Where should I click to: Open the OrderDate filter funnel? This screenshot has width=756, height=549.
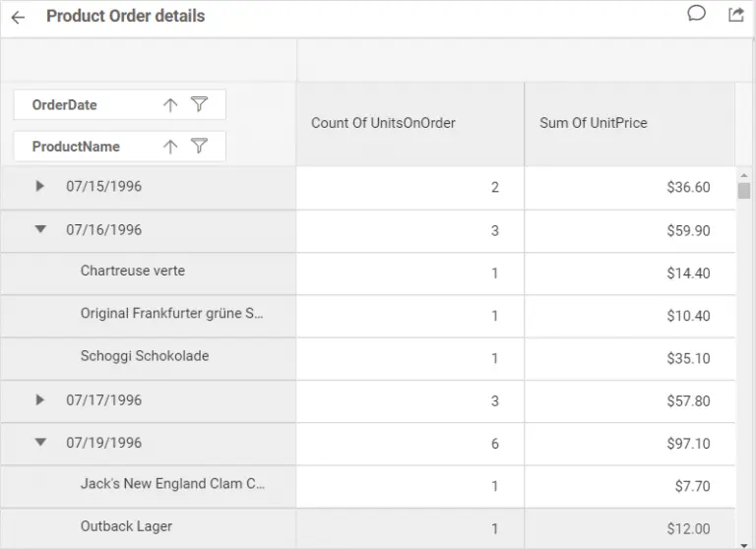(x=199, y=104)
